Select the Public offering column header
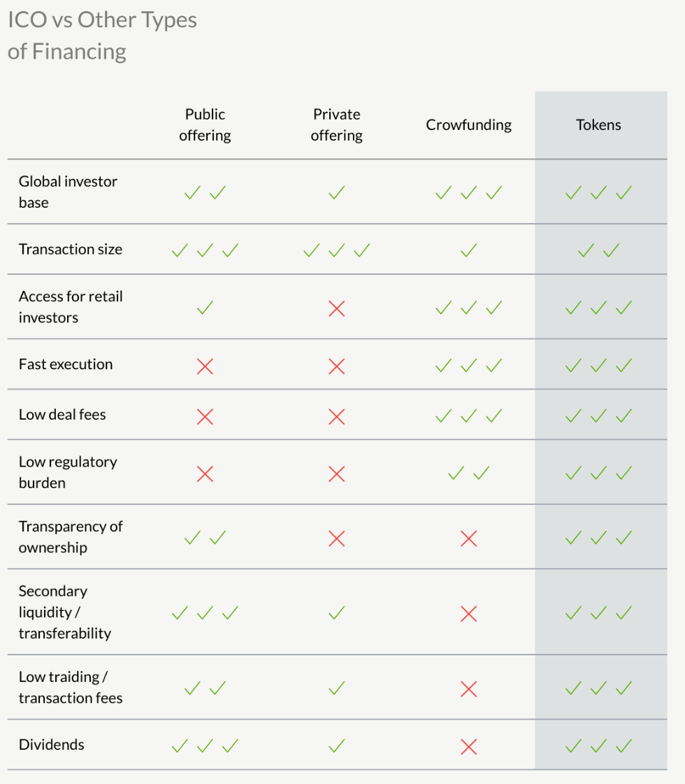 click(205, 125)
